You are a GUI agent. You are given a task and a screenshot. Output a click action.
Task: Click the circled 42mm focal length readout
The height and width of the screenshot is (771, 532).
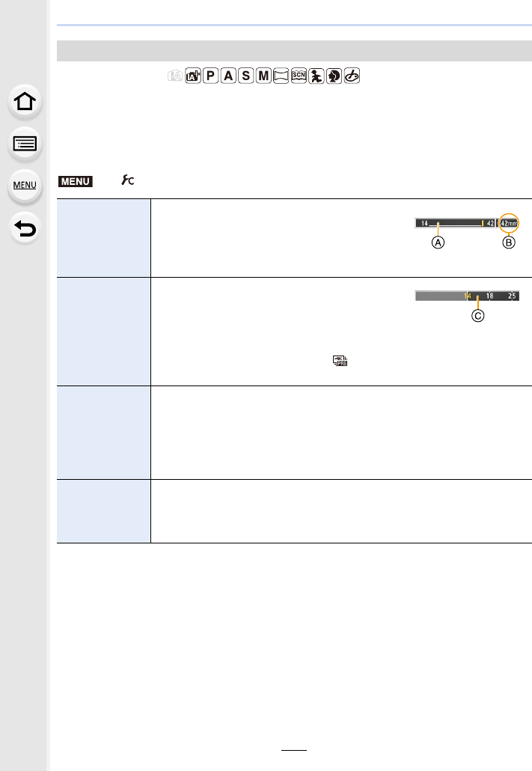coord(508,223)
